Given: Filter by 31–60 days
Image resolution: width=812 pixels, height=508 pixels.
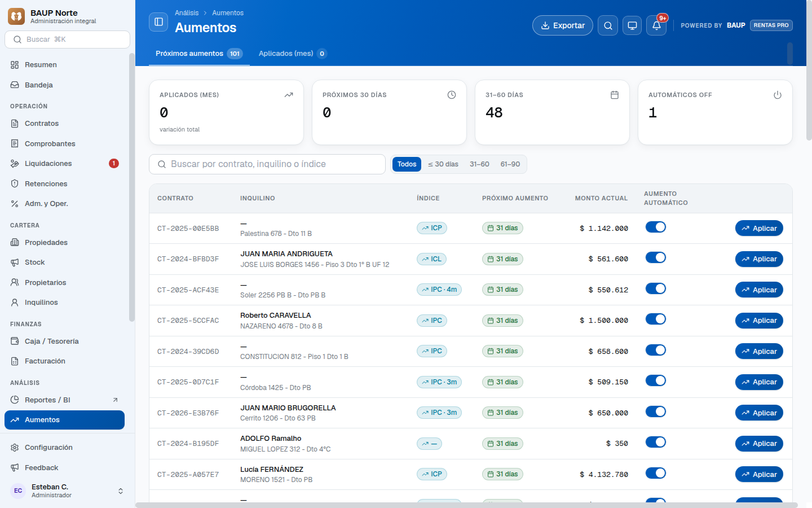Looking at the screenshot, I should coord(479,164).
